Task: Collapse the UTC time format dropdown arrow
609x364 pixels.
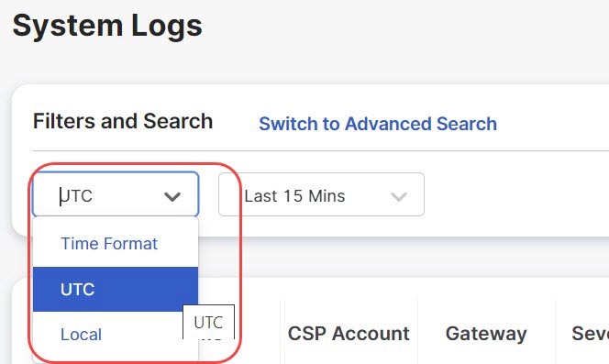Action: point(172,196)
